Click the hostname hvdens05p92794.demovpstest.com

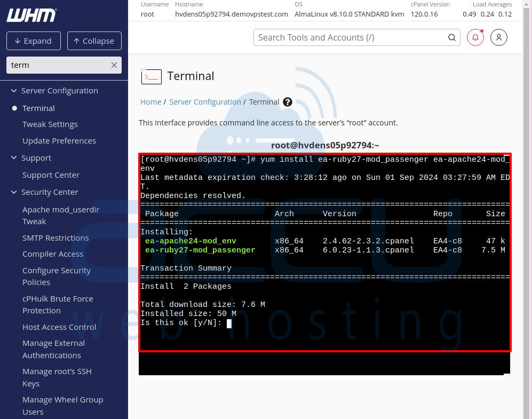pyautogui.click(x=232, y=14)
